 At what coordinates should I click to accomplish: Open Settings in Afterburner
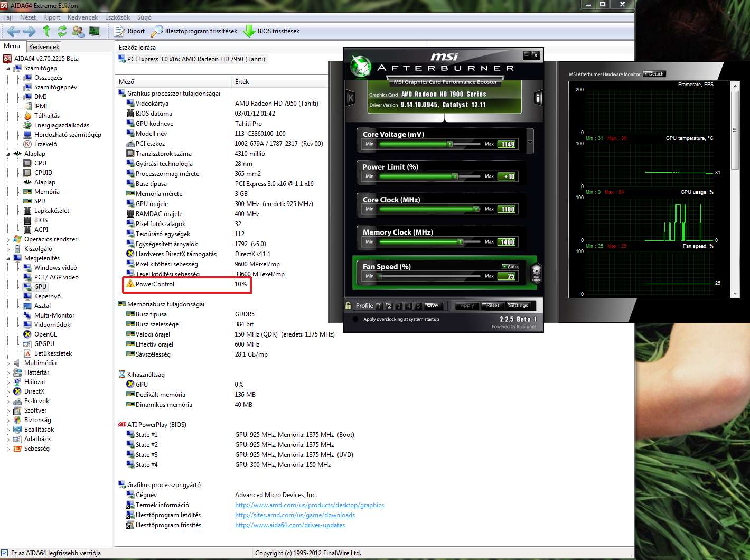pyautogui.click(x=519, y=305)
